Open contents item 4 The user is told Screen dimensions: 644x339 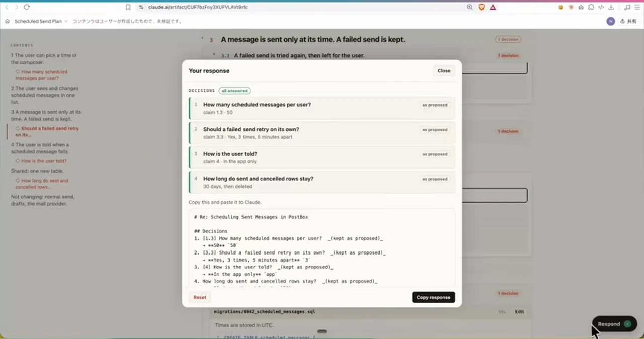pos(40,148)
